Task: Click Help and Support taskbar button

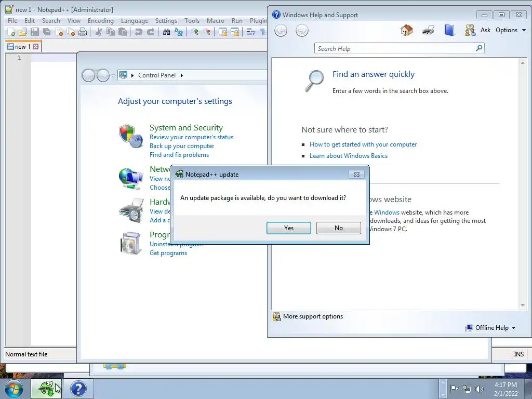Action: [79, 389]
